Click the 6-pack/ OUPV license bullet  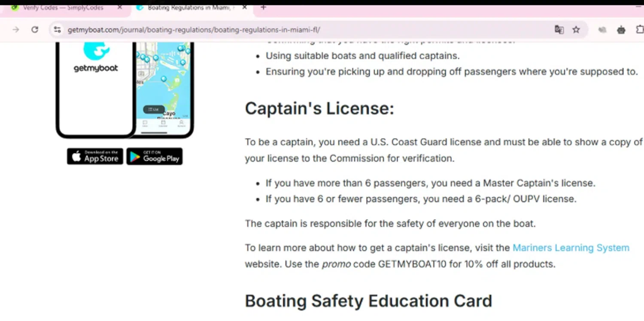click(421, 199)
